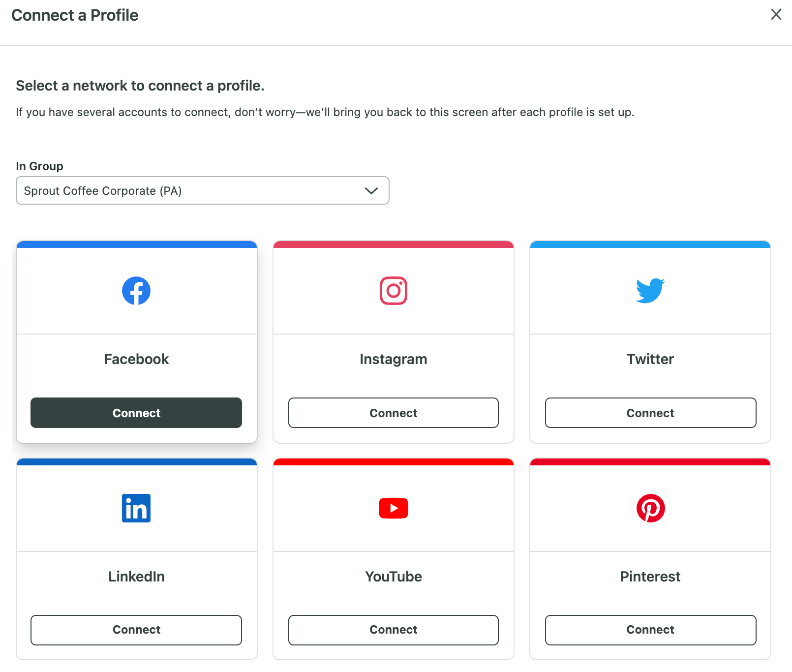
Task: Click the group selector chevron arrow
Action: (371, 190)
